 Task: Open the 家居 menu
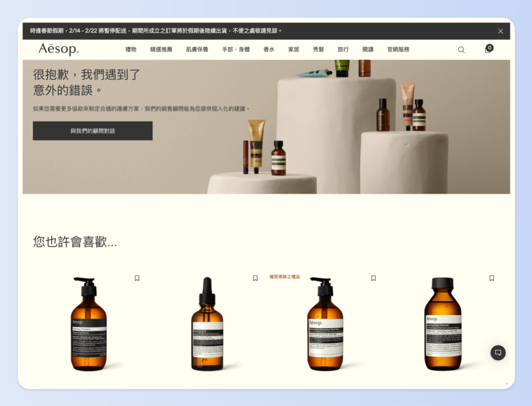click(x=294, y=49)
